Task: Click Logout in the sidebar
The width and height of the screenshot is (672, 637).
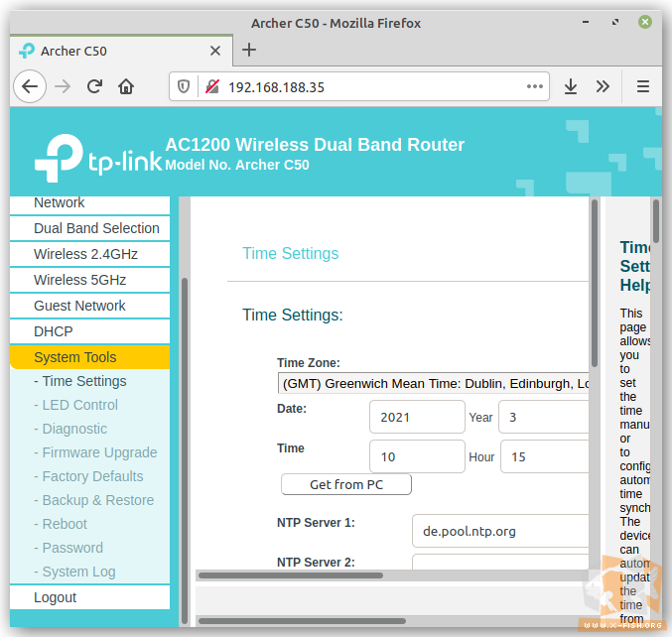Action: pos(90,597)
